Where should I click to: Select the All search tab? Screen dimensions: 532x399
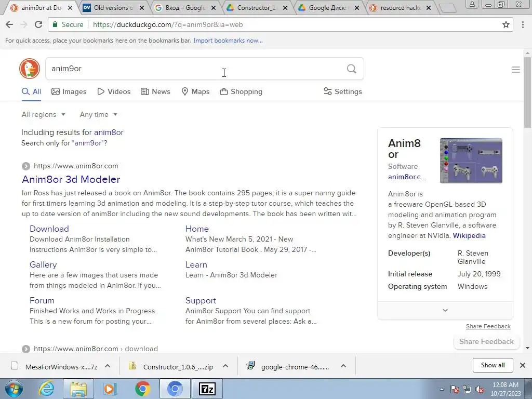(x=32, y=91)
